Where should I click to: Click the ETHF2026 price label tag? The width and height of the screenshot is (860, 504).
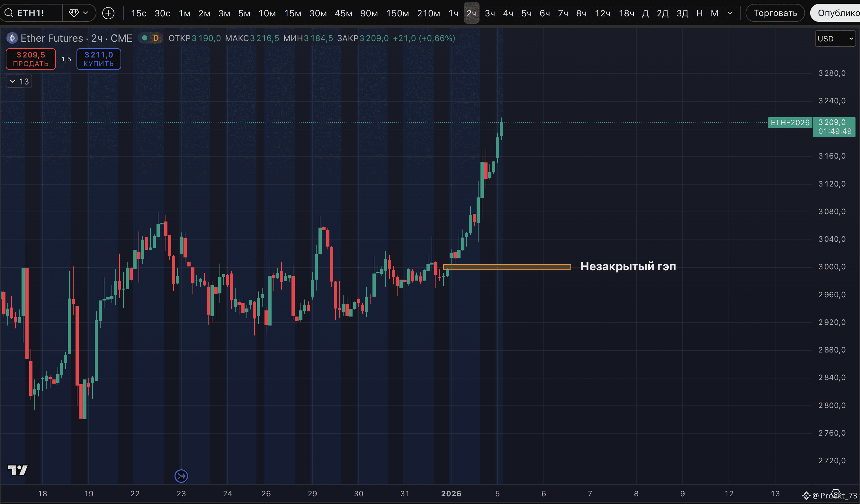click(x=790, y=122)
